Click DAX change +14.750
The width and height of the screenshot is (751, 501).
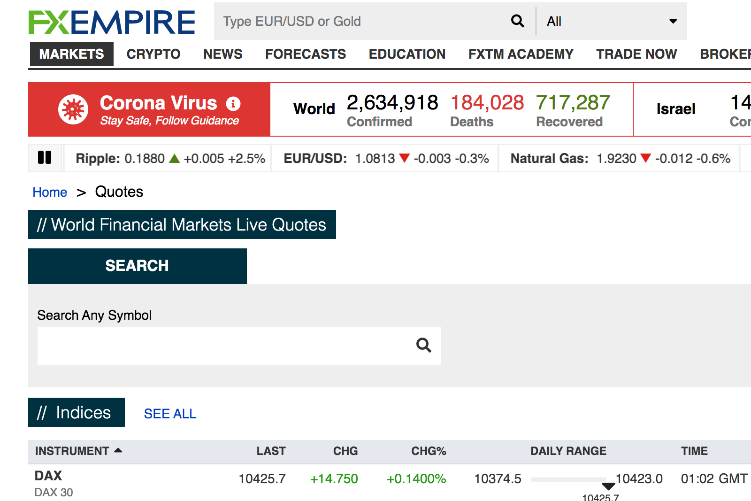coord(334,479)
